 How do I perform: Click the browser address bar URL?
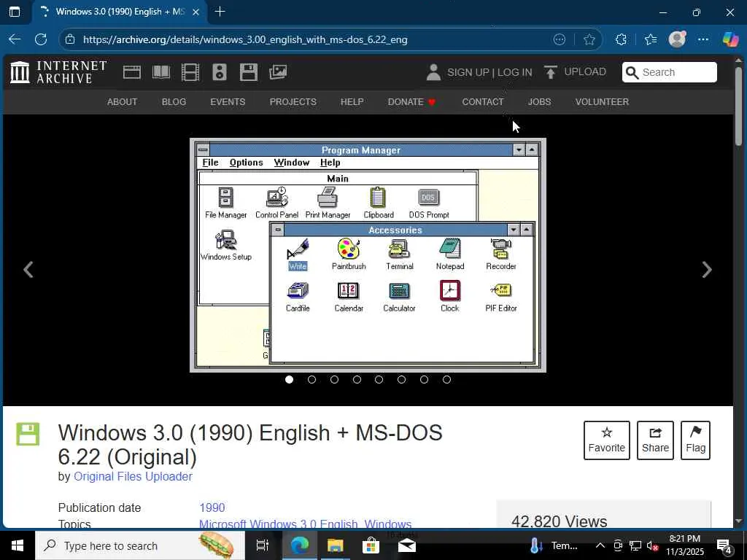(245, 39)
